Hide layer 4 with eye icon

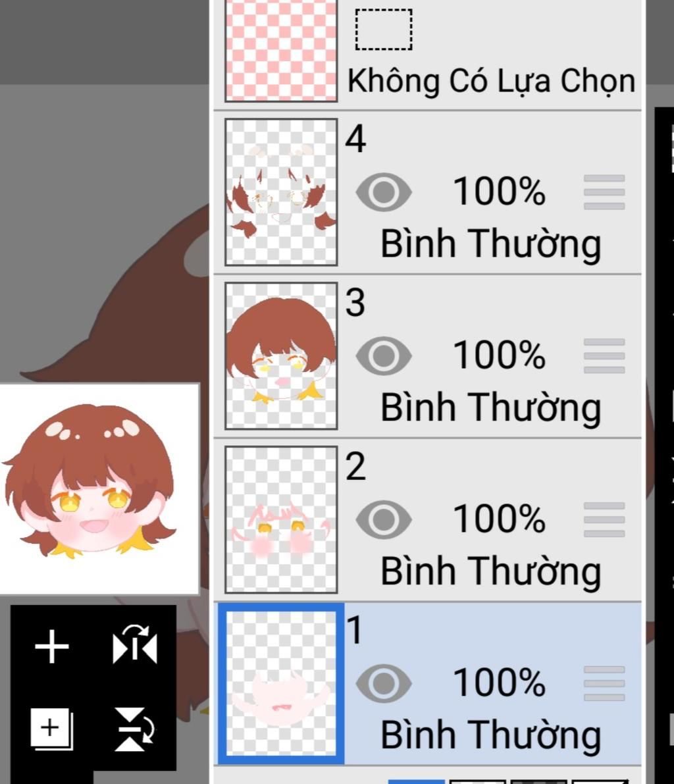click(x=384, y=192)
